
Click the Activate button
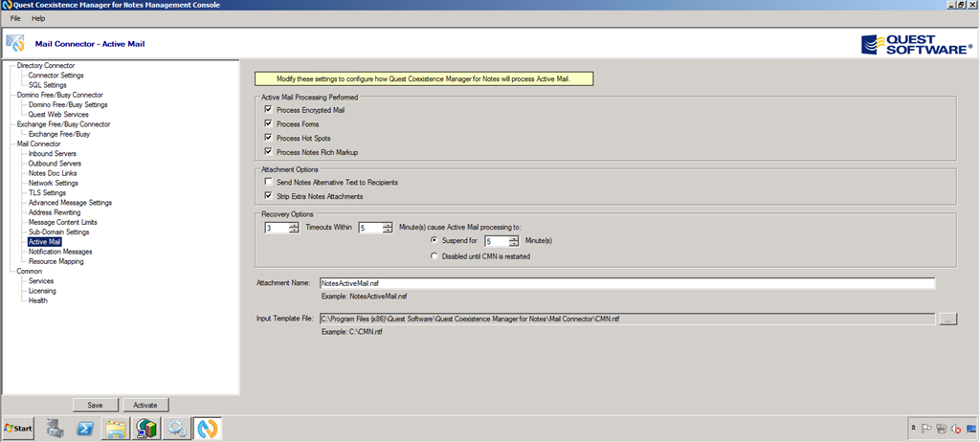[x=145, y=405]
